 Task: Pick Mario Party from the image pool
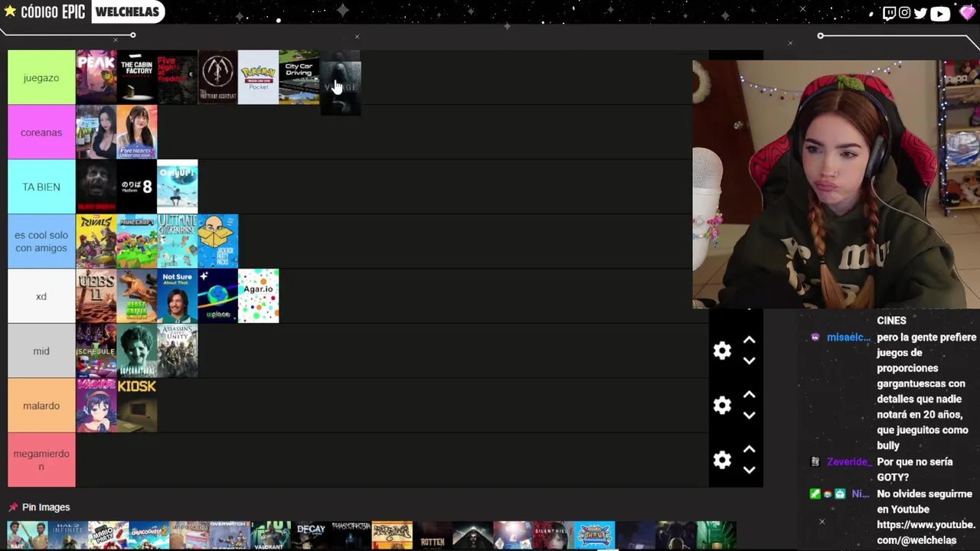coord(109,536)
